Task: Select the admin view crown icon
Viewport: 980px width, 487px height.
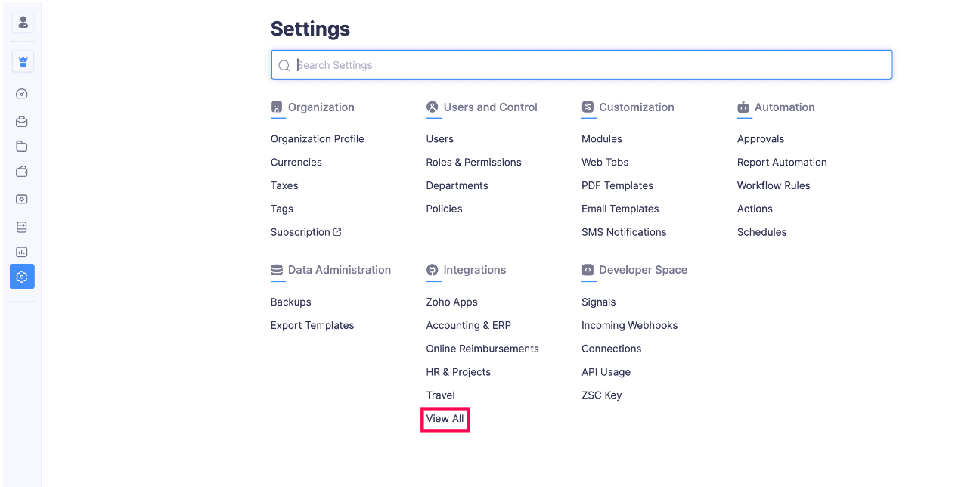Action: (x=22, y=61)
